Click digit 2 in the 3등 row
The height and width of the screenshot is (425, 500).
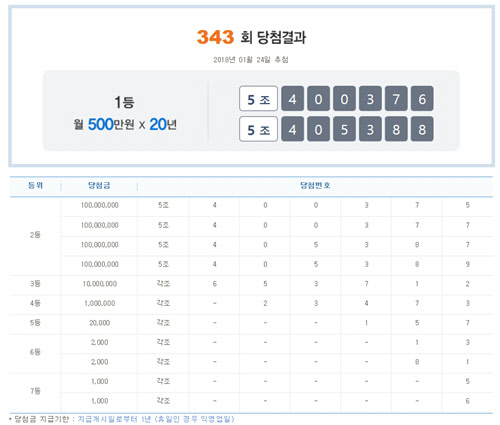468,284
